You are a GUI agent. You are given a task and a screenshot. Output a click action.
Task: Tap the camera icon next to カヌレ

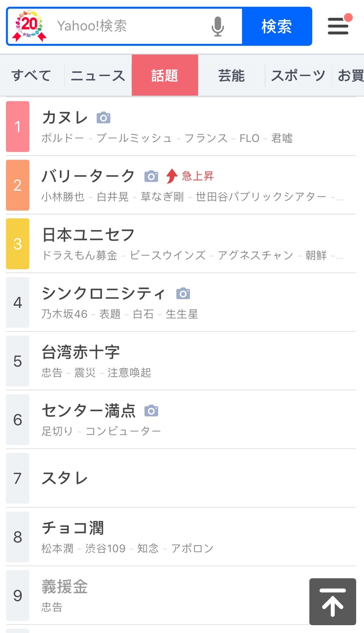coord(103,118)
